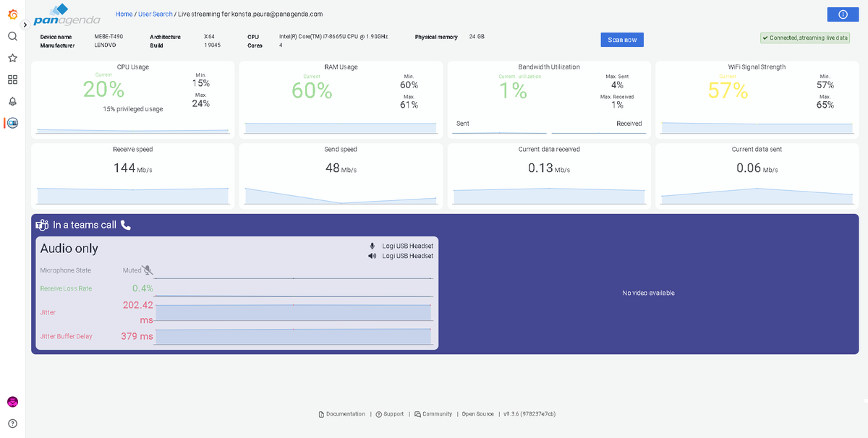This screenshot has width=868, height=438.
Task: Go to User Search breadcrumb link
Action: 156,14
